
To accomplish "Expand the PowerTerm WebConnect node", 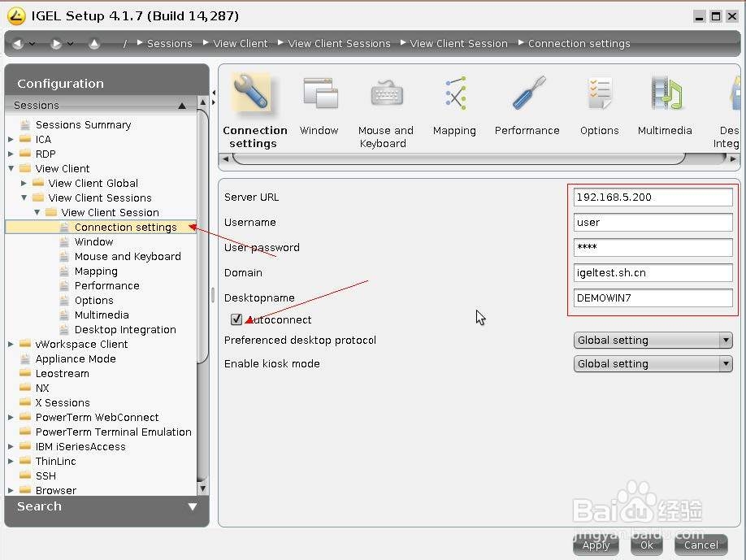I will pyautogui.click(x=11, y=417).
